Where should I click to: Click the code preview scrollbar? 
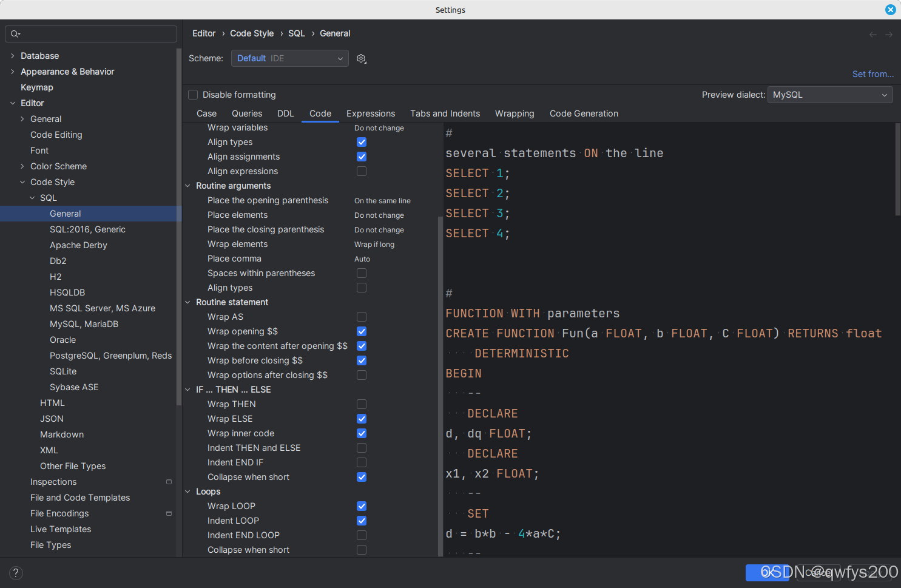(898, 169)
